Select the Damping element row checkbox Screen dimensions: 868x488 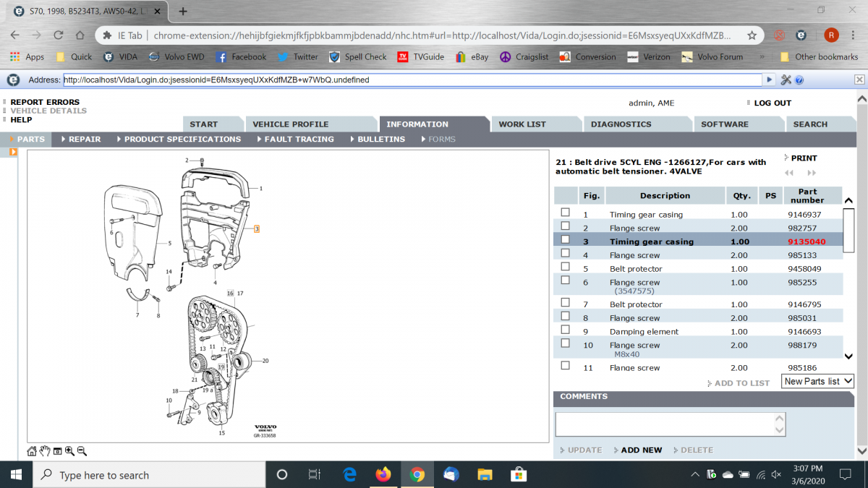coord(566,330)
